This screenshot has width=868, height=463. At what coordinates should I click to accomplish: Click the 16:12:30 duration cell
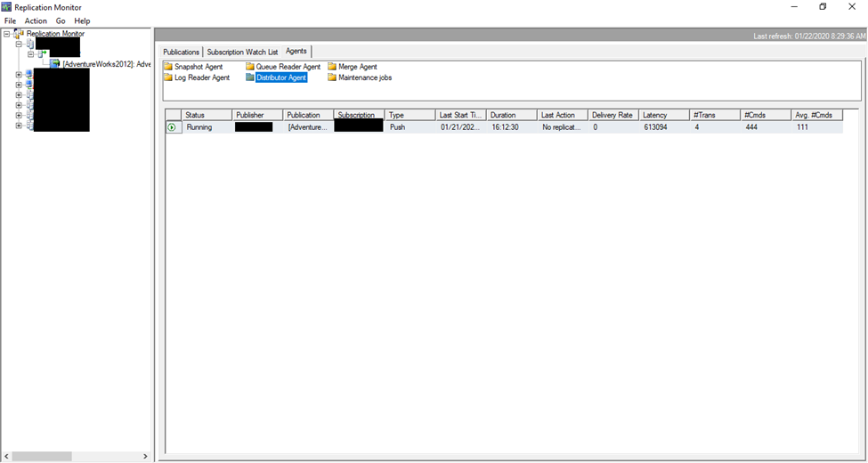pyautogui.click(x=505, y=127)
